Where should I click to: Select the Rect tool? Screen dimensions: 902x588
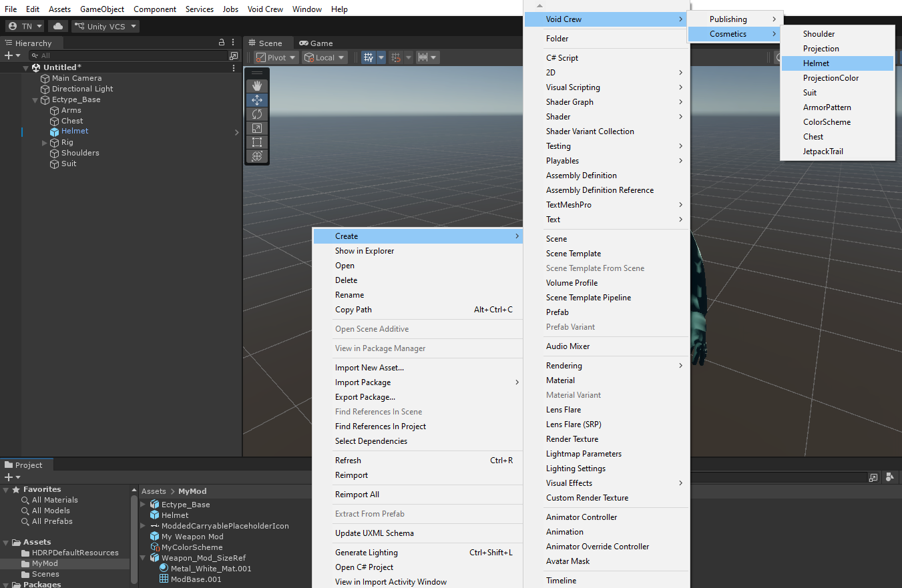point(257,142)
